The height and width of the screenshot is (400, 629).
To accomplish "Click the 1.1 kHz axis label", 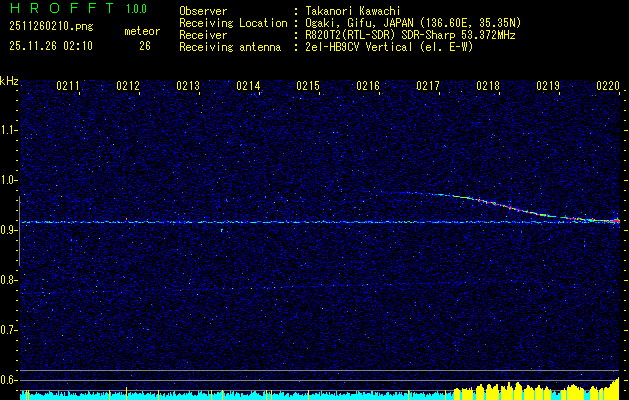I will click(x=9, y=129).
